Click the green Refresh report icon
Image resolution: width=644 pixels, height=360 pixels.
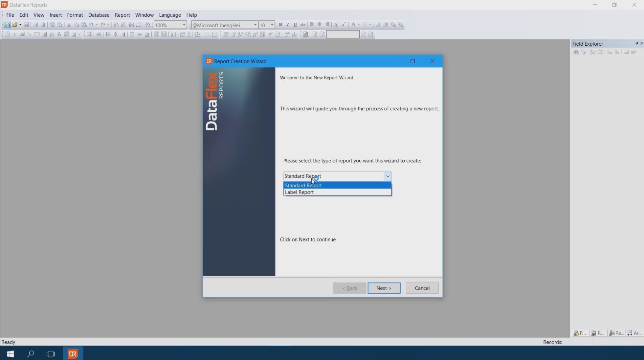(305, 34)
